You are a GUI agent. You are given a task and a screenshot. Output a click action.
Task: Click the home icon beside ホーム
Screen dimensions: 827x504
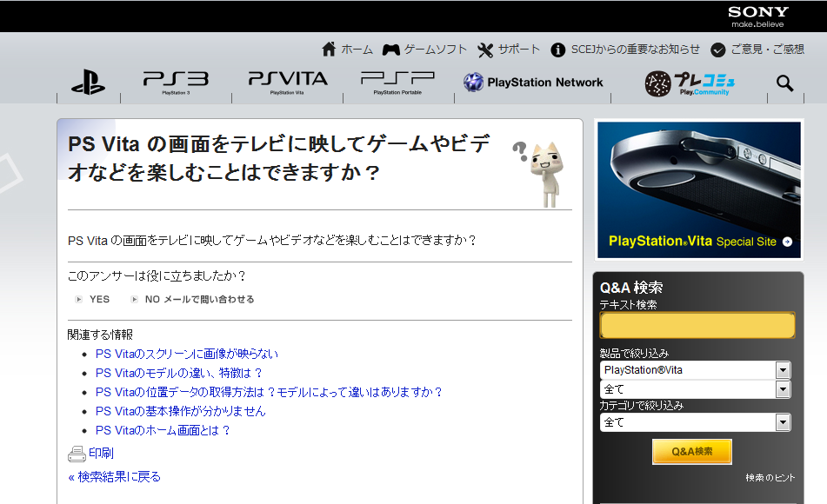329,49
